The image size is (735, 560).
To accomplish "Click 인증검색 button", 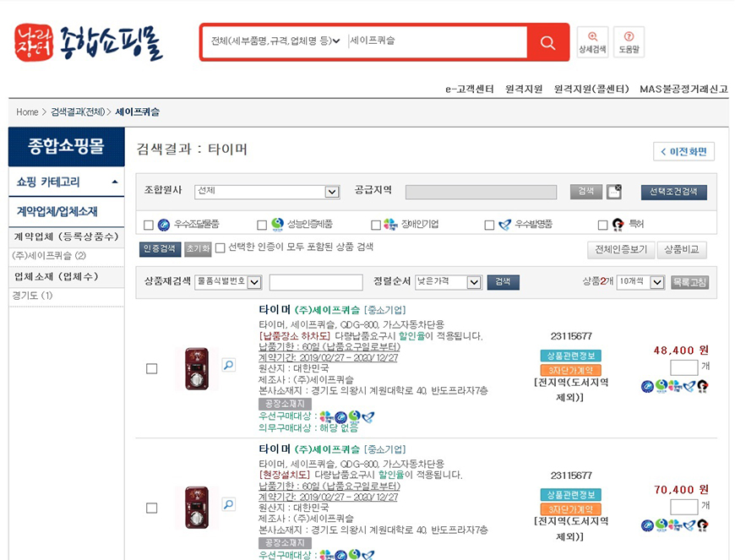I will click(160, 249).
